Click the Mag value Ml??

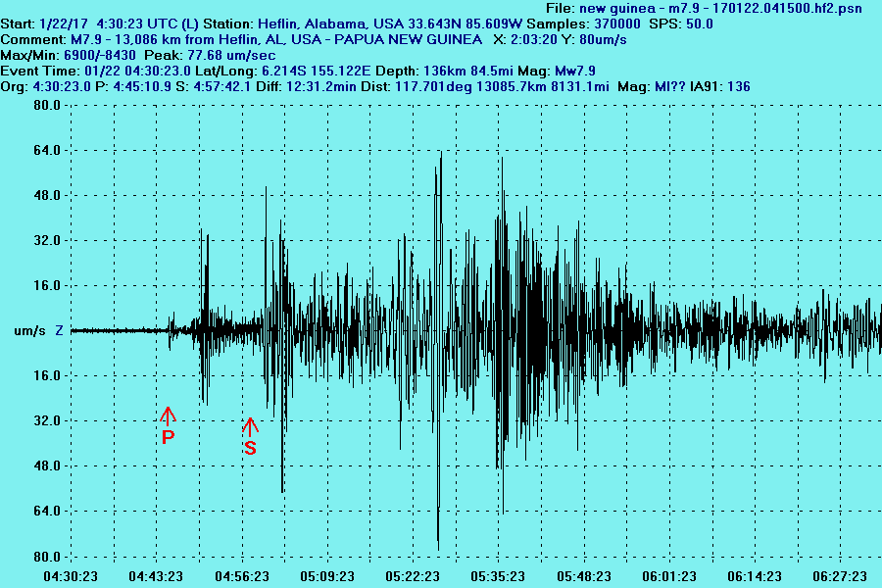point(670,87)
